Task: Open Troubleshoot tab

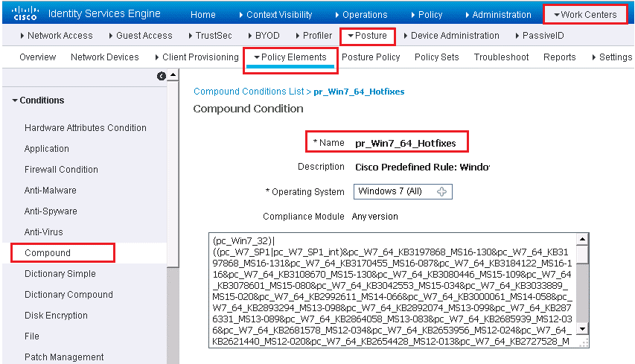Action: [501, 57]
